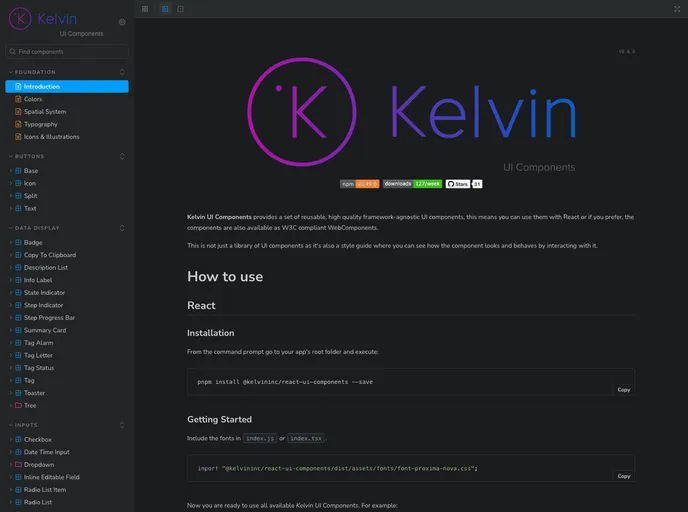This screenshot has width=688, height=512.
Task: Click the GitHub star count badge
Action: click(x=477, y=184)
